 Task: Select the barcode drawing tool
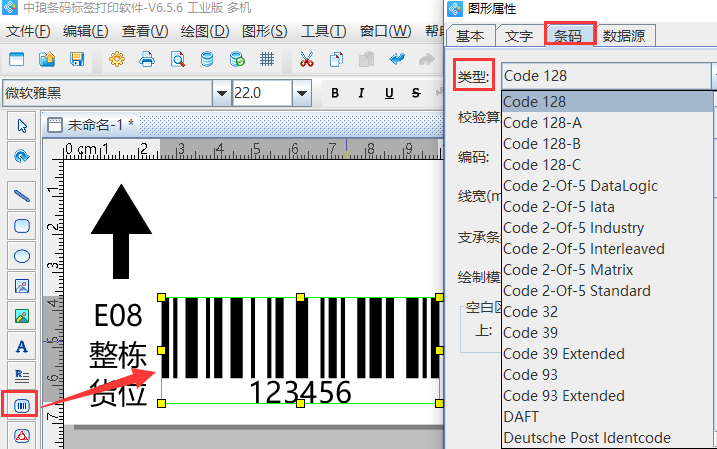21,405
